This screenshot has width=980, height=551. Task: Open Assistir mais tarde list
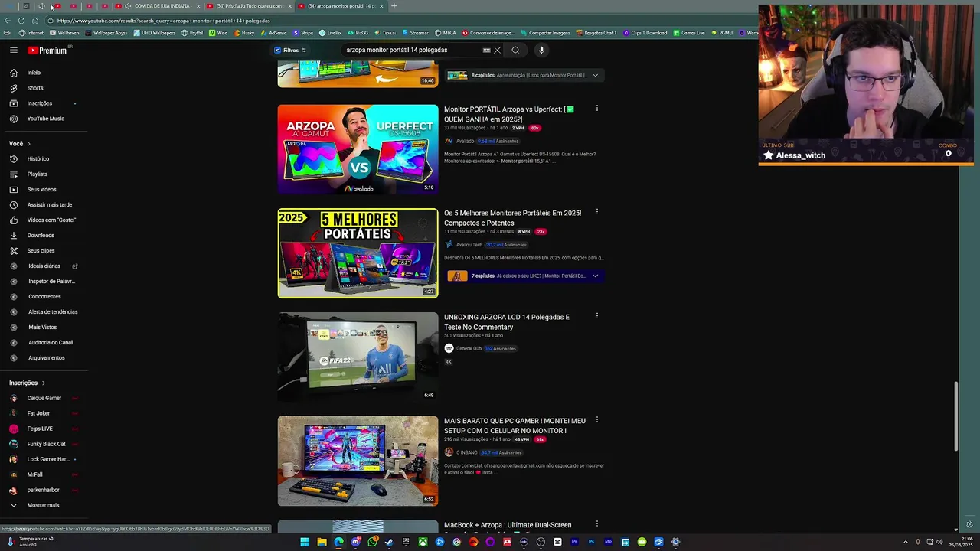(49, 204)
